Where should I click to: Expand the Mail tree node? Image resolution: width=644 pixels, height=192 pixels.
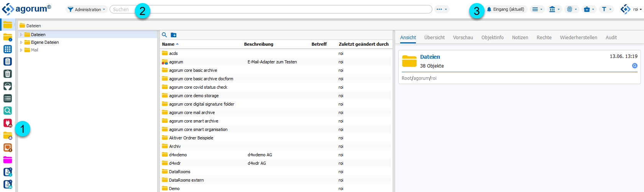tap(21, 50)
